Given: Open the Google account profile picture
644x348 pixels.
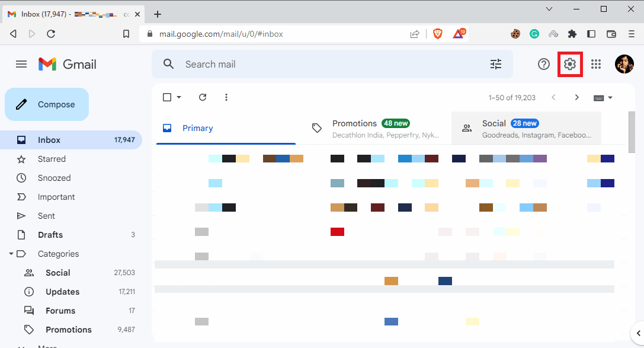Looking at the screenshot, I should (x=624, y=64).
